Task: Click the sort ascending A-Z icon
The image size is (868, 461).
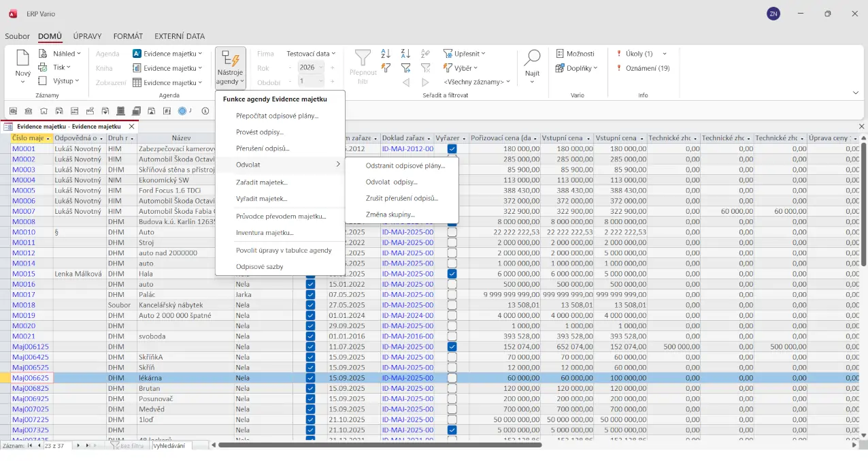Action: click(x=386, y=54)
